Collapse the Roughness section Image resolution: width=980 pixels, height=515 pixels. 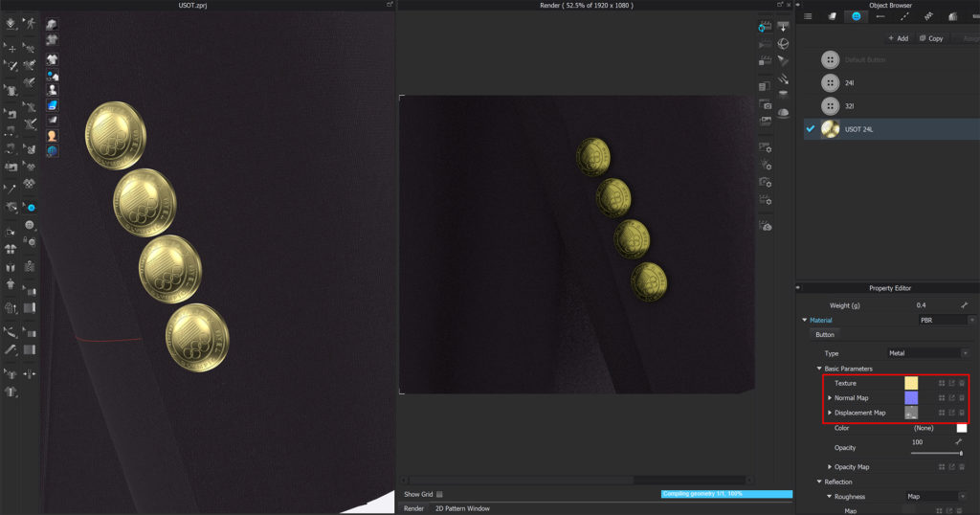coord(830,497)
